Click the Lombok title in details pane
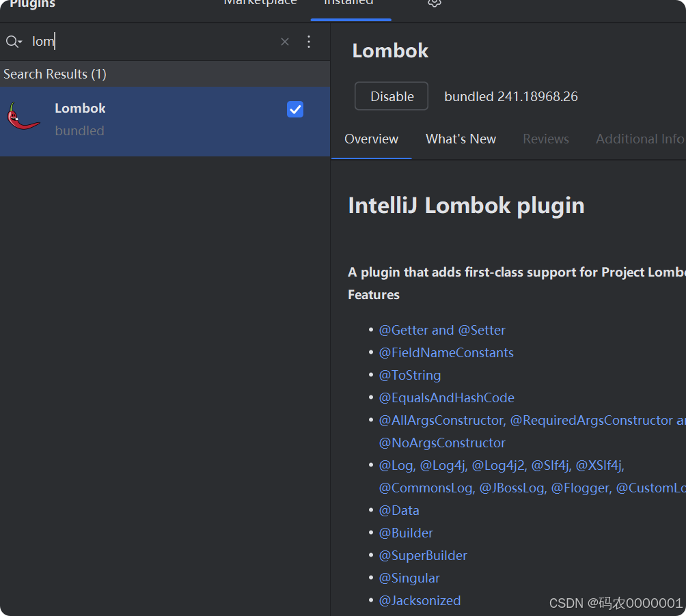The height and width of the screenshot is (616, 686). [390, 51]
